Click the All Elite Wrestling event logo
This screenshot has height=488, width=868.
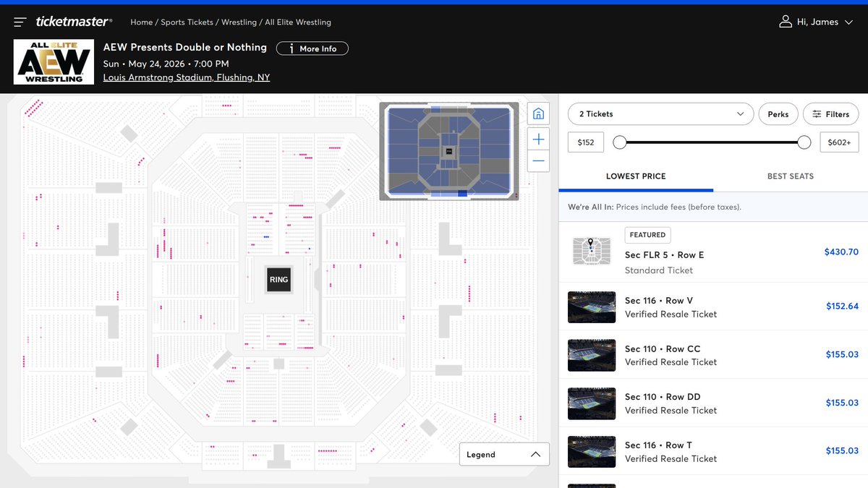click(54, 62)
